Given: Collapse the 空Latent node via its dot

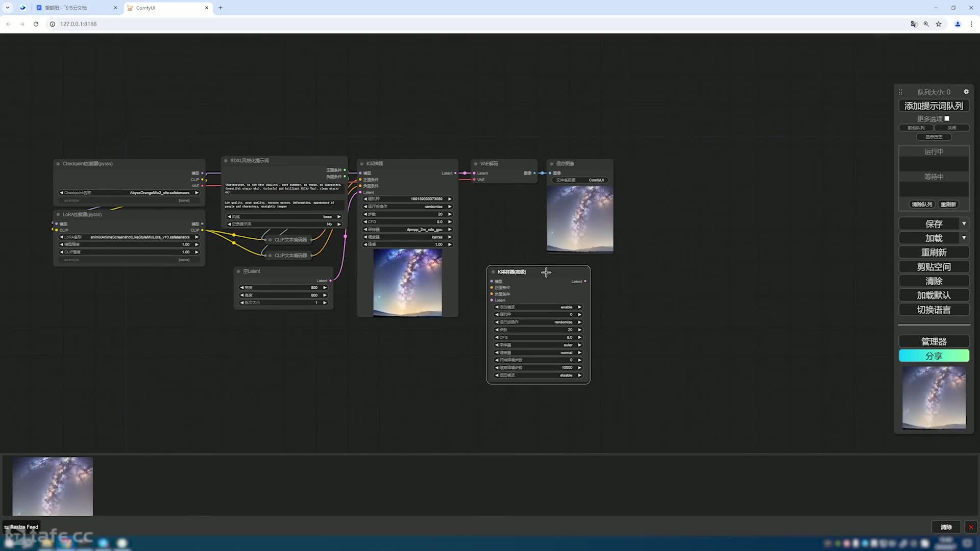Looking at the screenshot, I should (238, 271).
